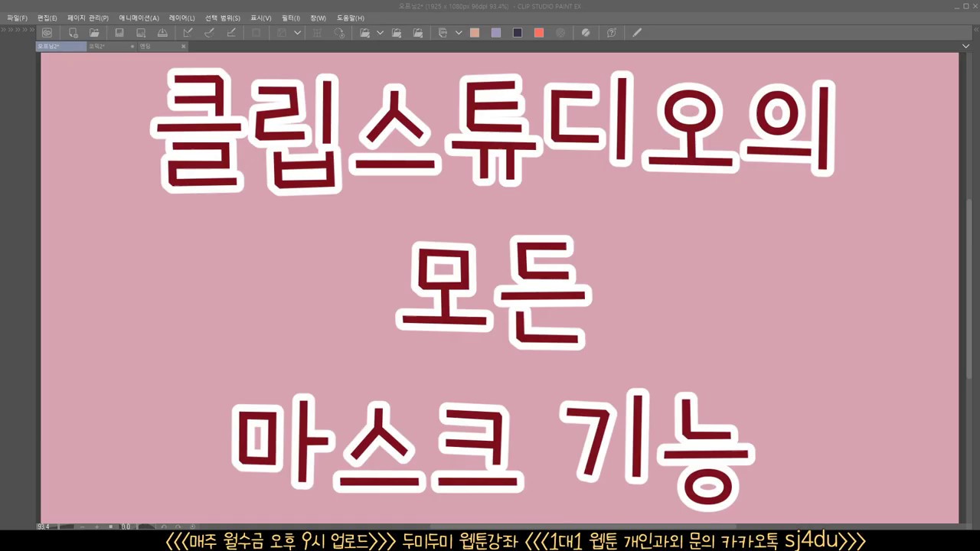Click the greyed circular cross icon
The image size is (980, 551).
tap(560, 33)
